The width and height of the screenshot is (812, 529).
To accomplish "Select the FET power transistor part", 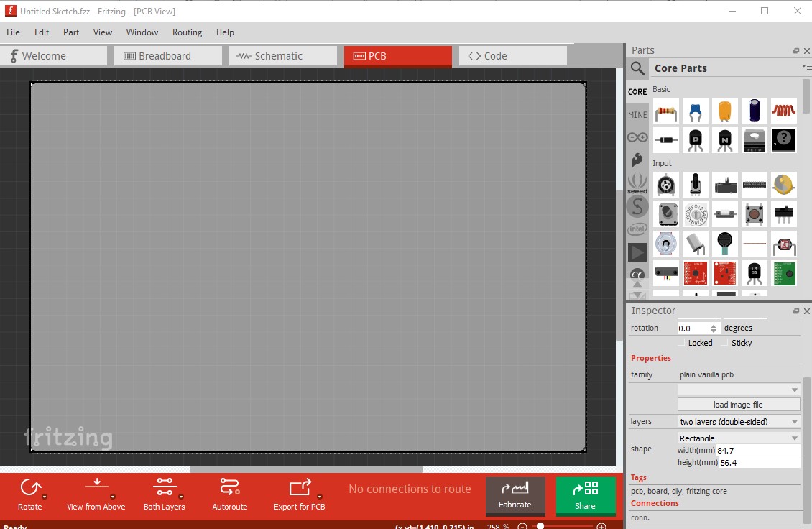I will click(755, 140).
